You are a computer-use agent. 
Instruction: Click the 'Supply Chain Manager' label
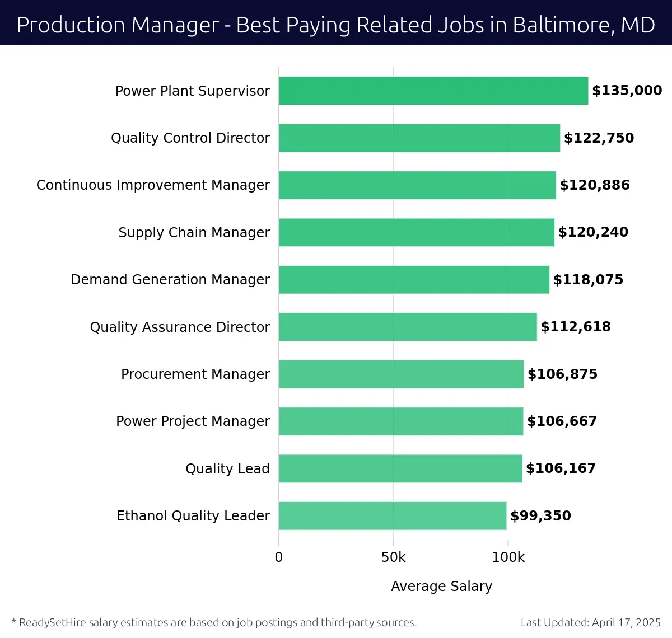pyautogui.click(x=194, y=233)
